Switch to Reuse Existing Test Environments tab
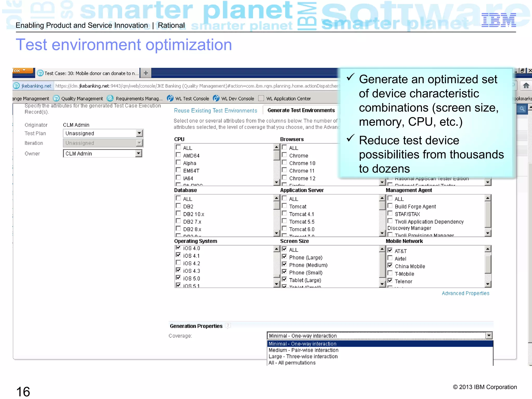The width and height of the screenshot is (532, 399). [x=215, y=111]
